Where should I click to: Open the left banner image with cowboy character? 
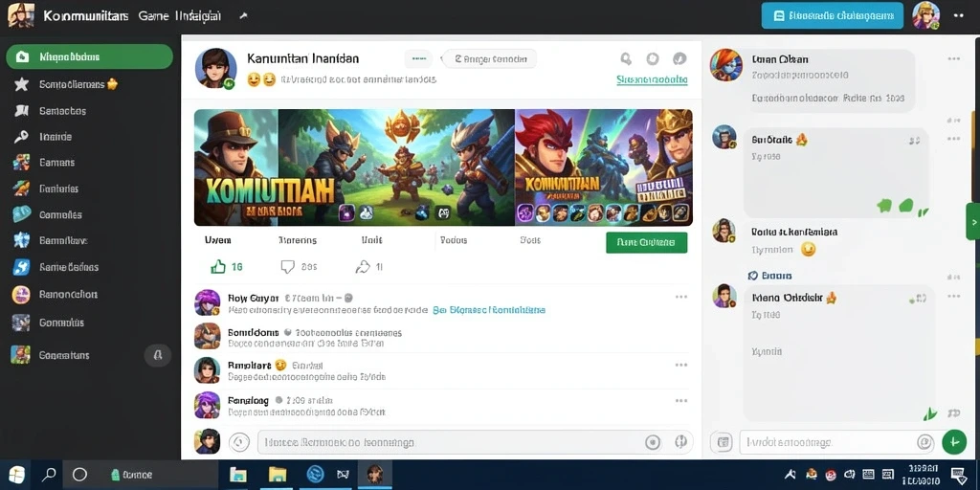point(236,167)
